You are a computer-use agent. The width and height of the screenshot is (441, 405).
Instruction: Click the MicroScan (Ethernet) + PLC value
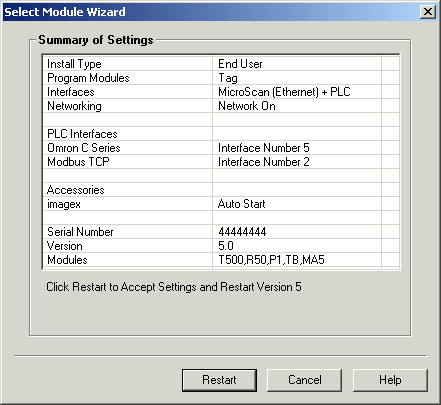(284, 92)
